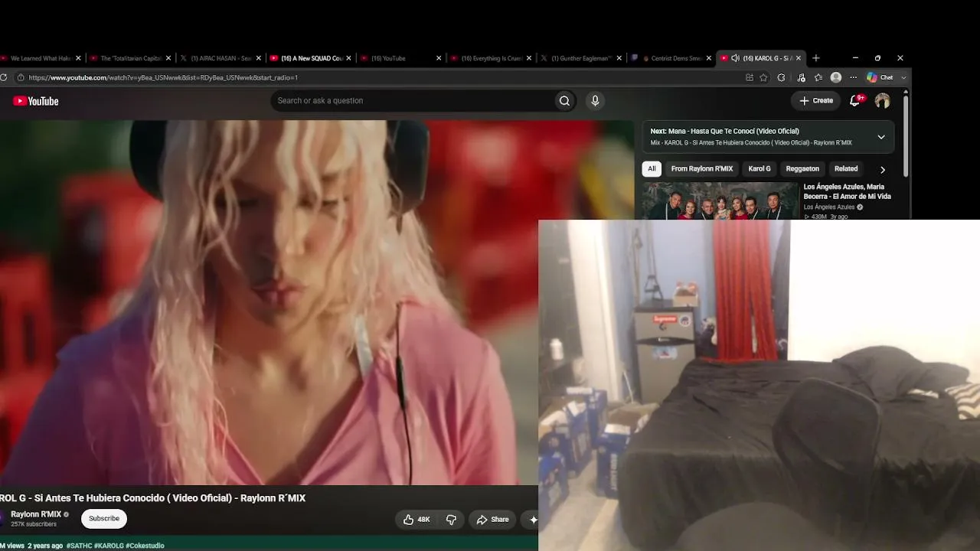
Task: Close the 'Centrist Dems' tab
Action: pyautogui.click(x=708, y=58)
